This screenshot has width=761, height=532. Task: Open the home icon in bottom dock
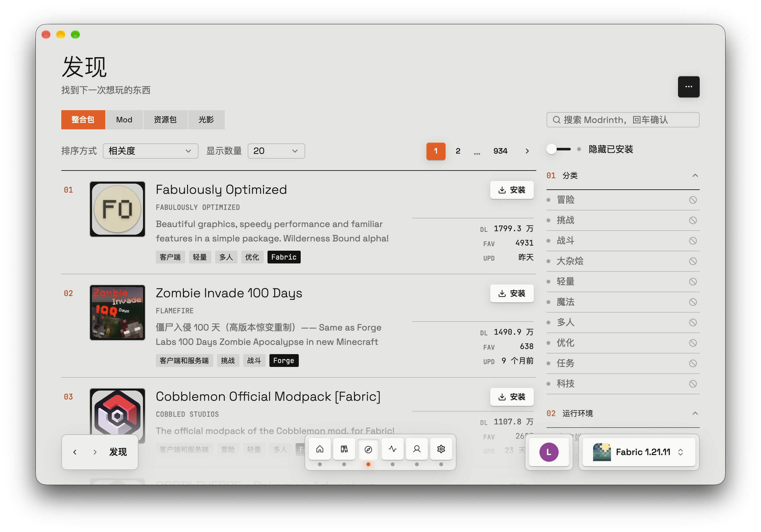click(320, 449)
